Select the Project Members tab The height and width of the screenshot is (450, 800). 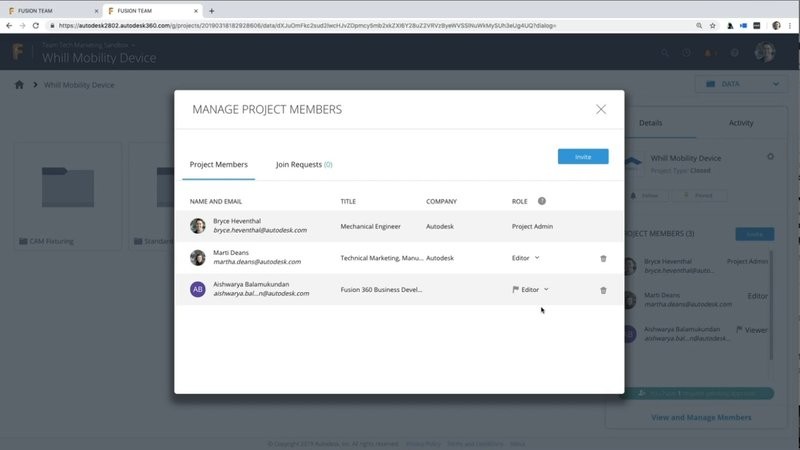(219, 164)
